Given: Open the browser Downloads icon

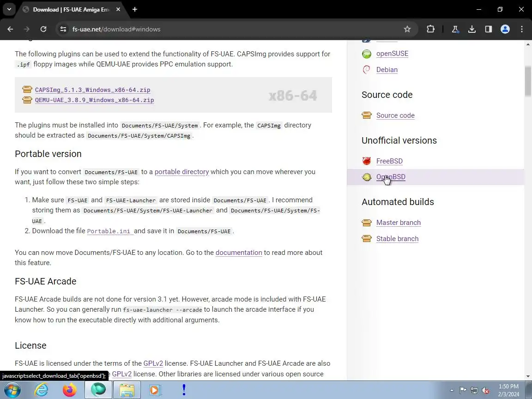Looking at the screenshot, I should tap(472, 29).
